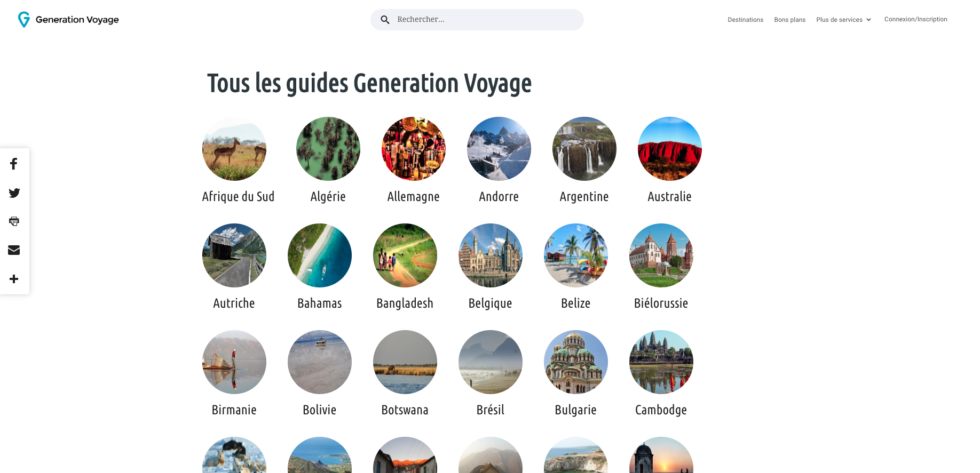980x473 pixels.
Task: Select the Bulgarie cathedral thumbnail
Action: point(576,362)
